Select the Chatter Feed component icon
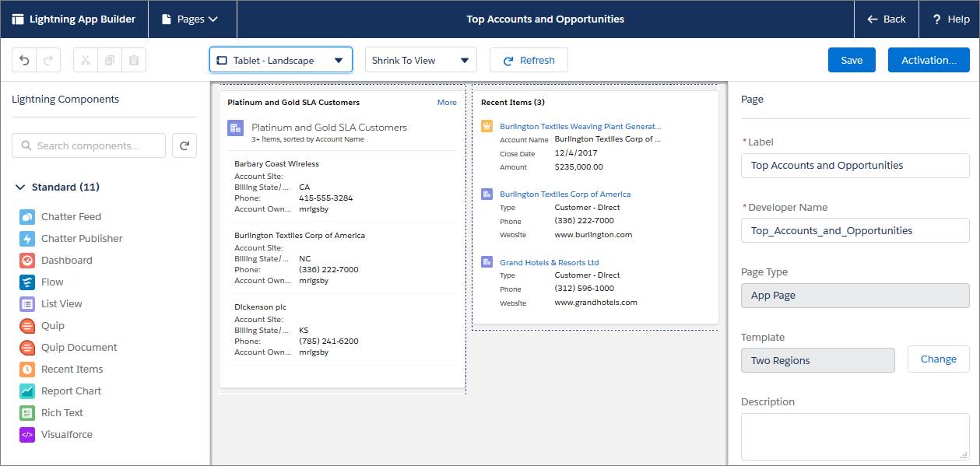 click(x=27, y=217)
